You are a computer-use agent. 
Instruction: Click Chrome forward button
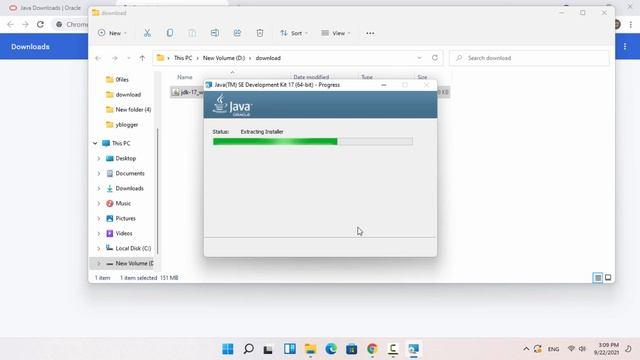25,24
